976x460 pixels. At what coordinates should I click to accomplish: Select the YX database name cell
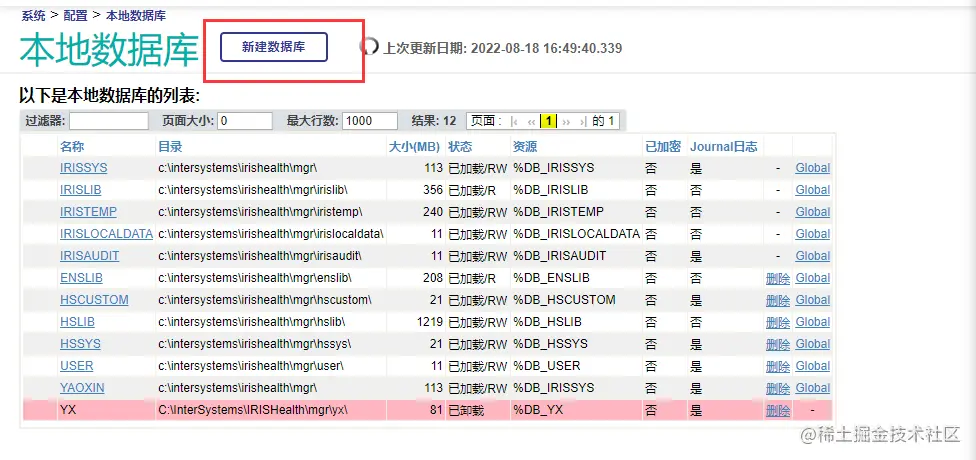[x=68, y=410]
